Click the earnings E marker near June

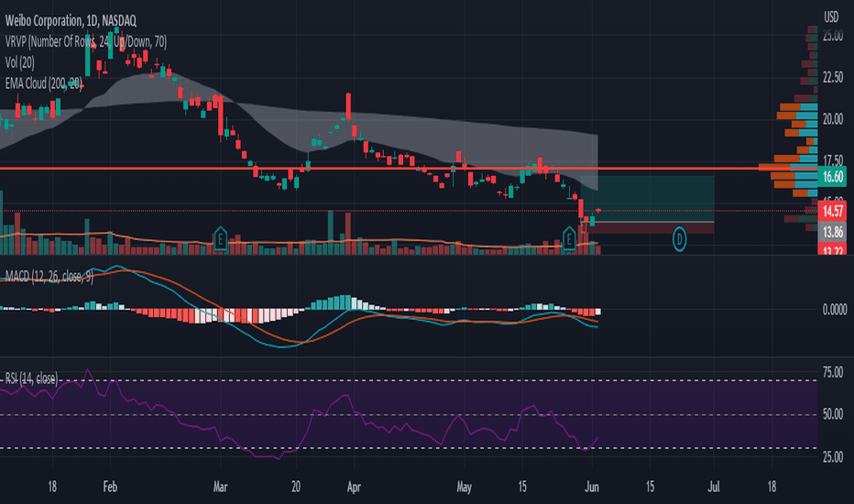pos(569,238)
